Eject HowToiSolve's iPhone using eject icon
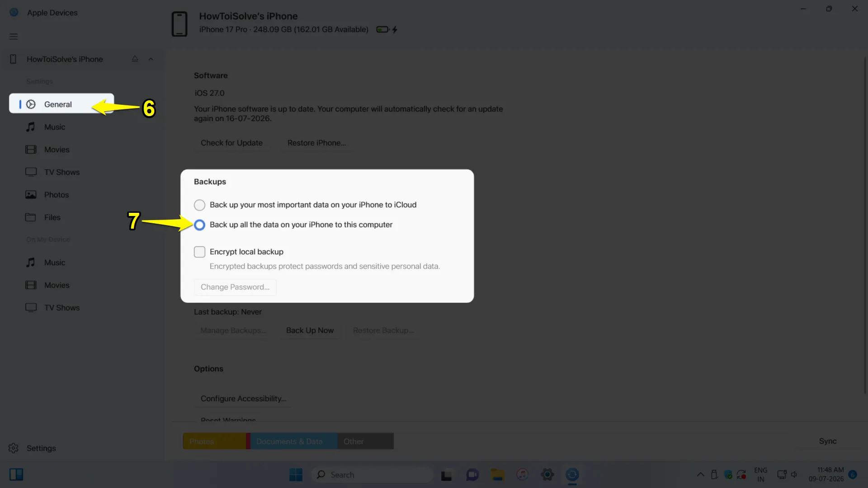 135,59
